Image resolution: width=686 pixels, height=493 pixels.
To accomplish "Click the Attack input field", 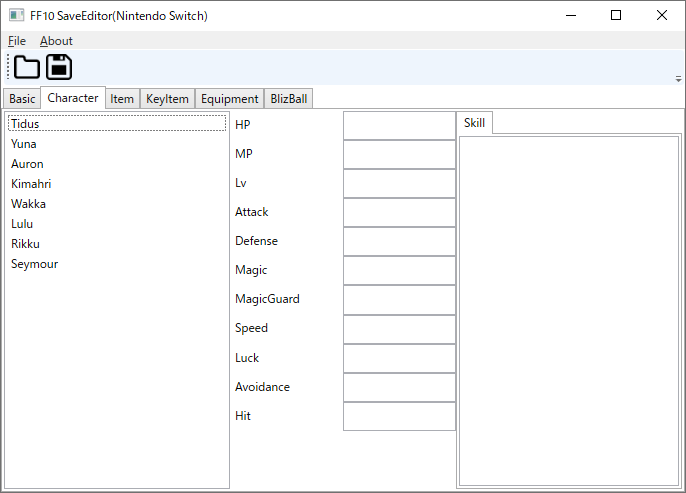I will click(x=399, y=212).
